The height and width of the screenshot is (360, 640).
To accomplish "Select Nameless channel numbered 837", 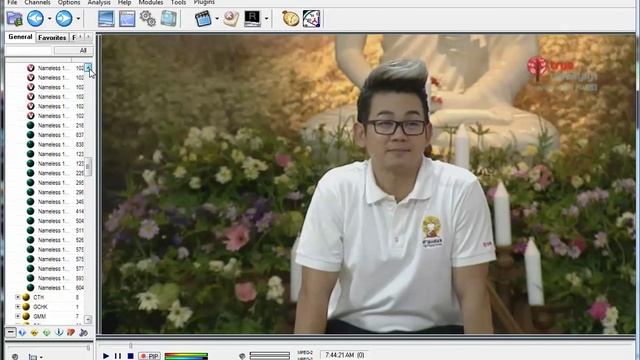I will tap(56, 135).
